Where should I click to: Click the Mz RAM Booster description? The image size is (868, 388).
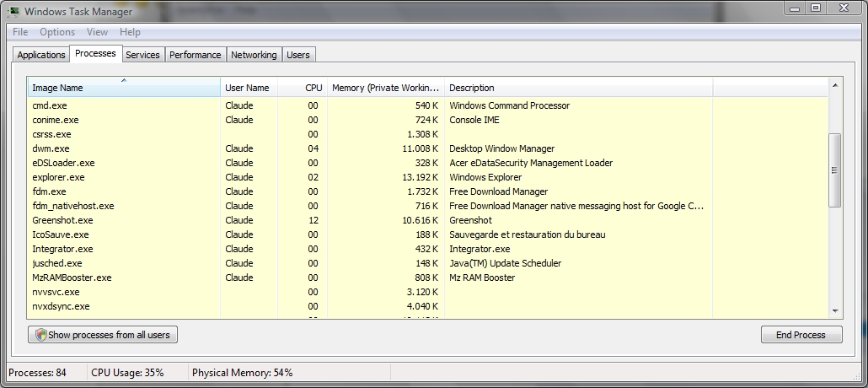[x=482, y=278]
